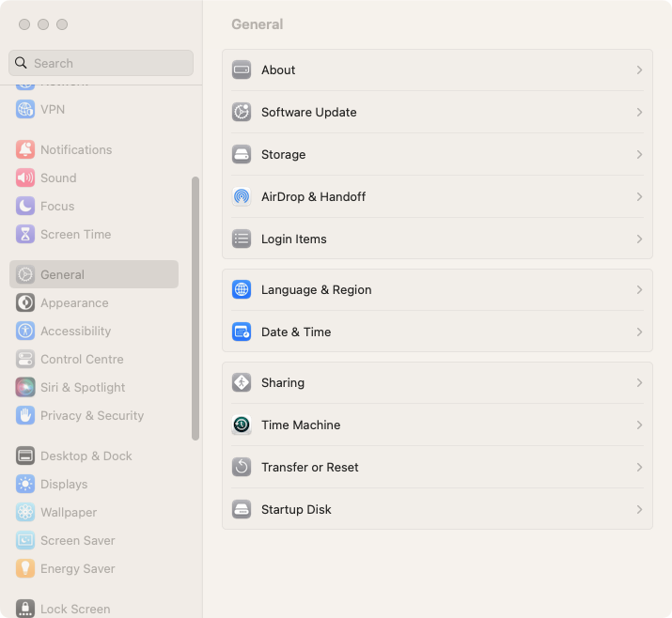672x618 pixels.
Task: Click the Transfer or Reset icon
Action: coord(242,467)
